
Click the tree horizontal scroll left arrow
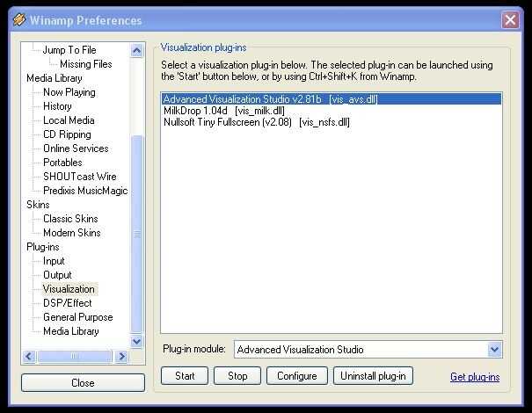29,357
